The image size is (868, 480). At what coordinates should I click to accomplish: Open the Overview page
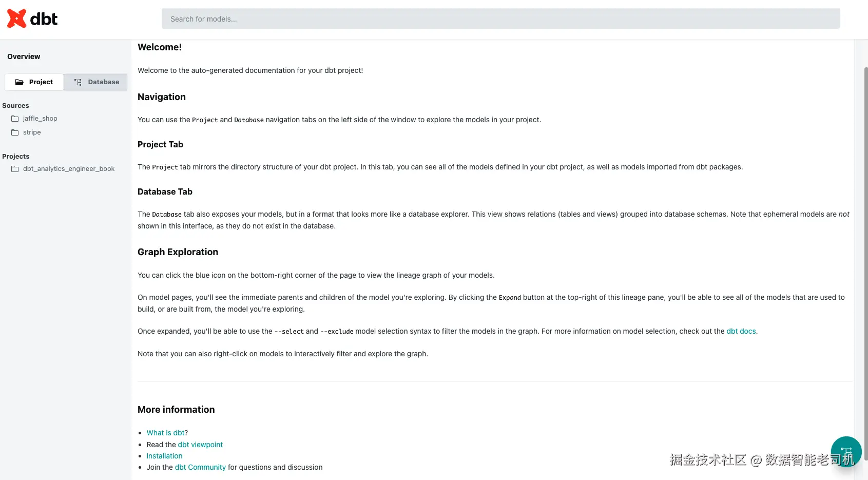(24, 56)
